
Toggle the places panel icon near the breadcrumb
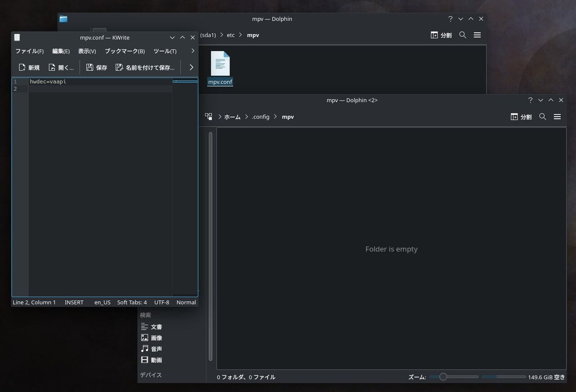pos(208,116)
